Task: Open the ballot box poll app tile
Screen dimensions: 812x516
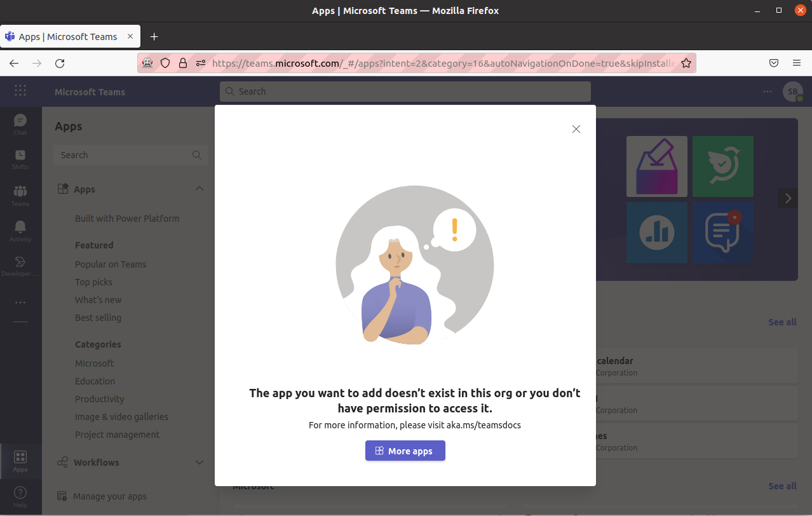Action: [657, 166]
